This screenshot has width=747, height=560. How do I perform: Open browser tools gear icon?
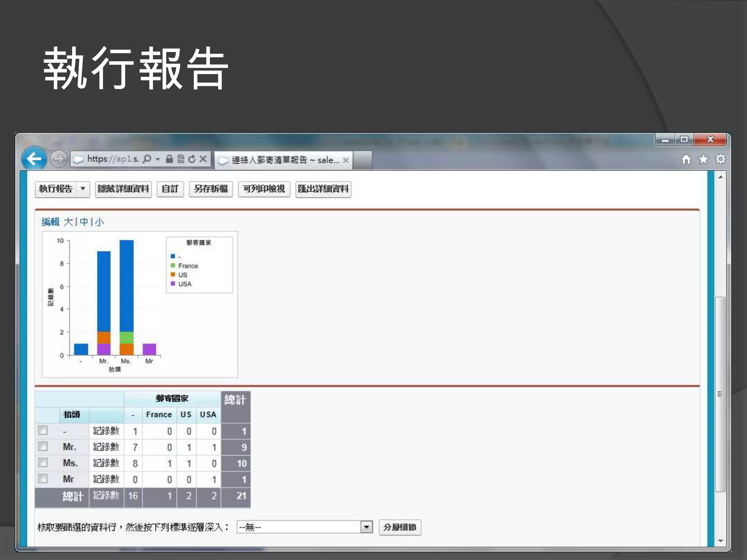point(720,159)
